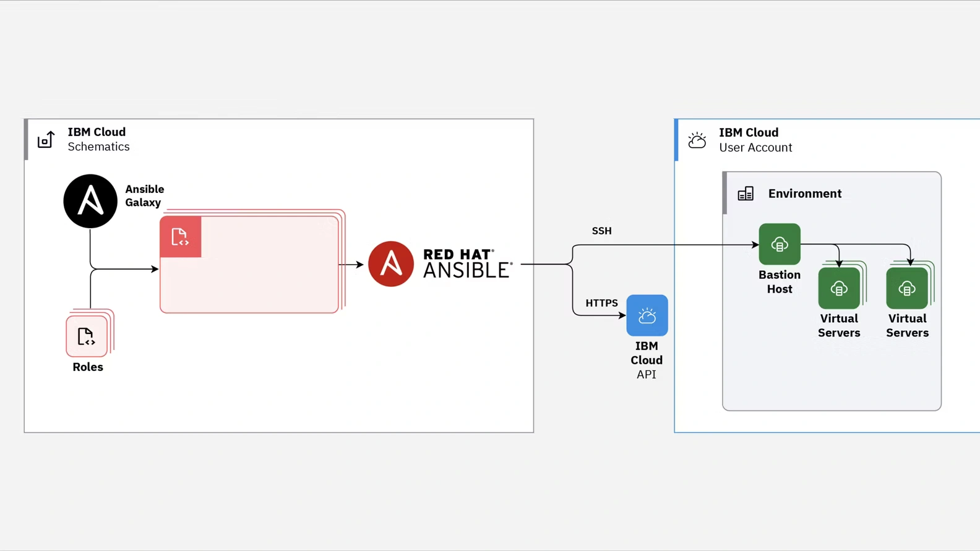Click the Ansible Galaxy text label

point(144,195)
